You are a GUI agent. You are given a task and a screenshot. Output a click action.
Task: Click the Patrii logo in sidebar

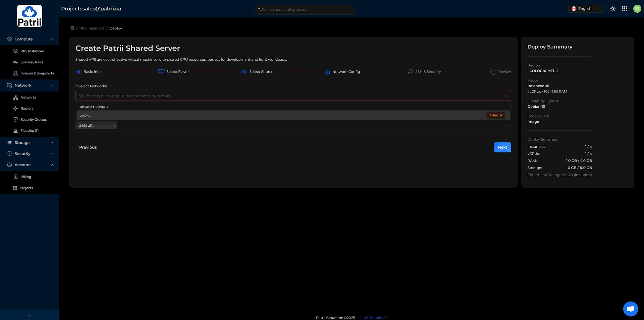(x=30, y=16)
